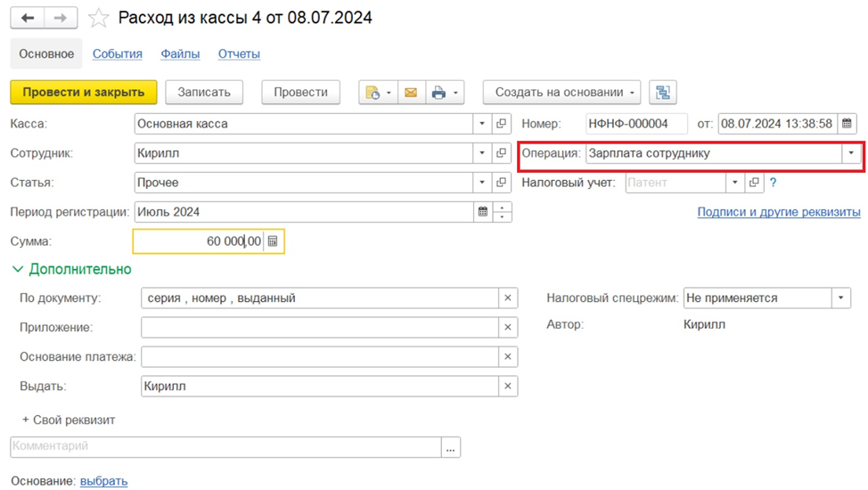Viewport: 868px width, 490px height.
Task: Click the envelope email icon
Action: 411,93
